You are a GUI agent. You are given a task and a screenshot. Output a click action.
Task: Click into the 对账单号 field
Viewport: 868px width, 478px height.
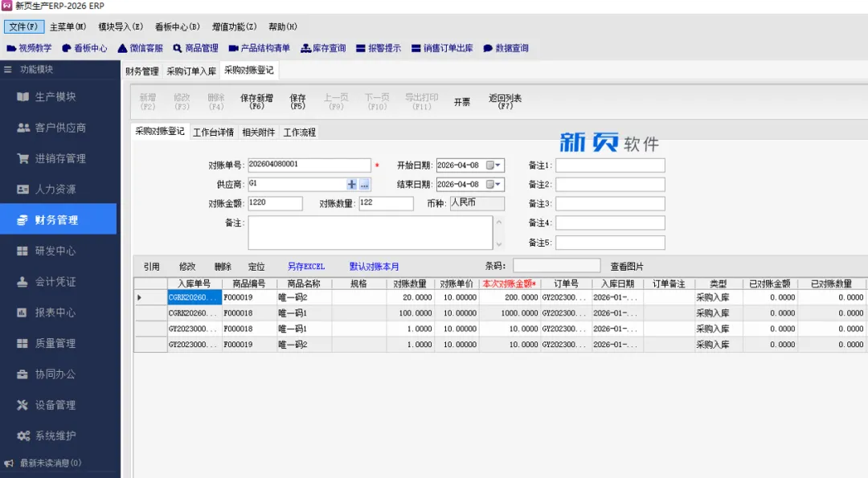pyautogui.click(x=309, y=165)
